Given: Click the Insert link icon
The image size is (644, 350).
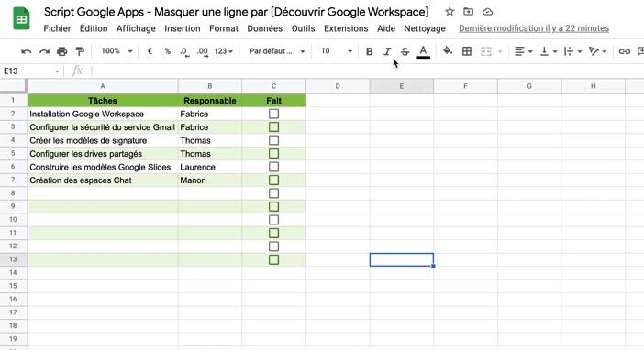Looking at the screenshot, I should [x=625, y=51].
